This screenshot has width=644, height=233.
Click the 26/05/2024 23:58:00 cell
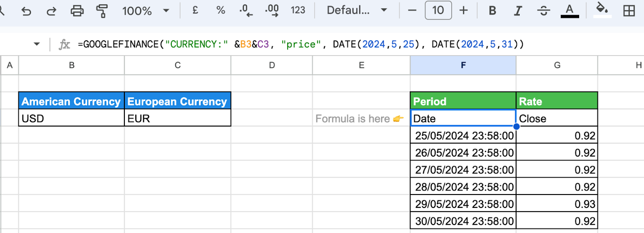point(463,152)
